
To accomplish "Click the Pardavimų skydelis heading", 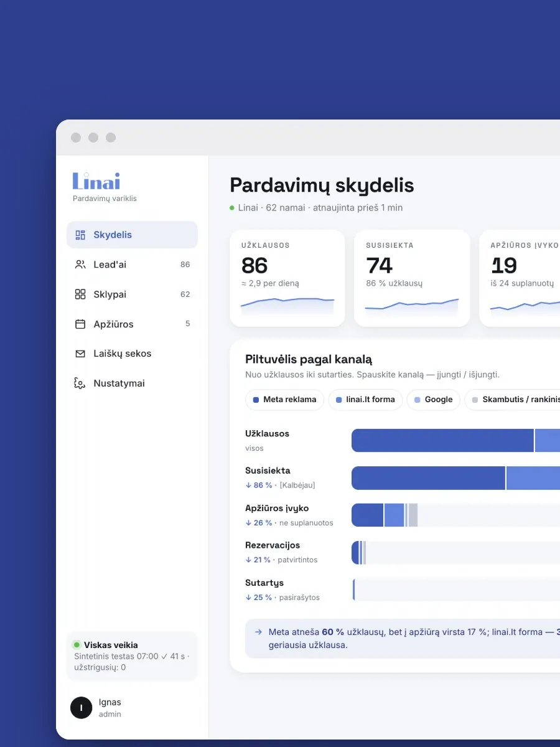I will coord(322,186).
